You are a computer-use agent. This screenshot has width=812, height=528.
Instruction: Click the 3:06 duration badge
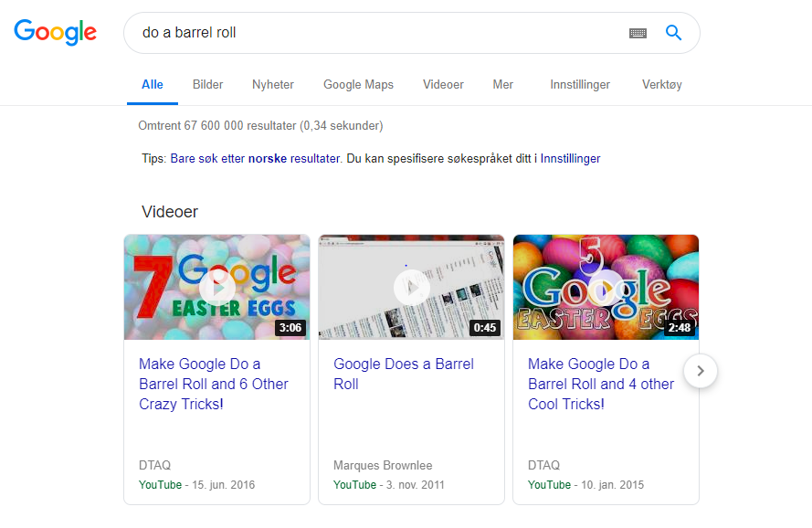(x=290, y=327)
